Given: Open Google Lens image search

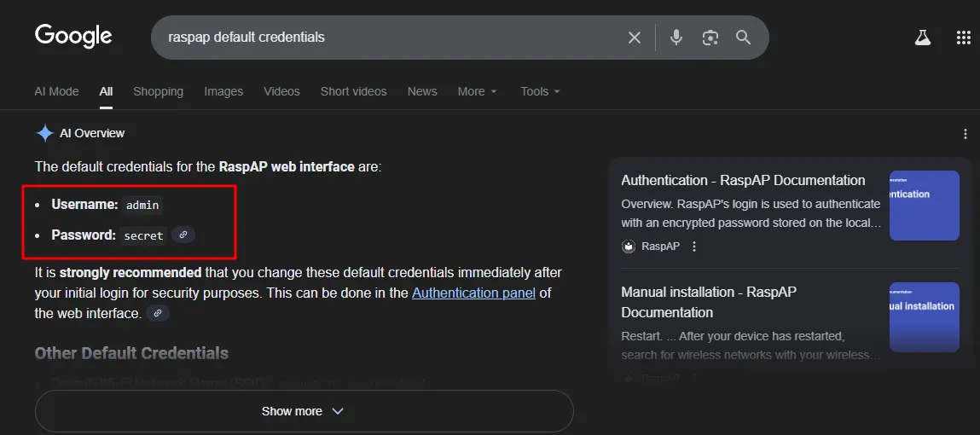Looking at the screenshot, I should [x=710, y=38].
